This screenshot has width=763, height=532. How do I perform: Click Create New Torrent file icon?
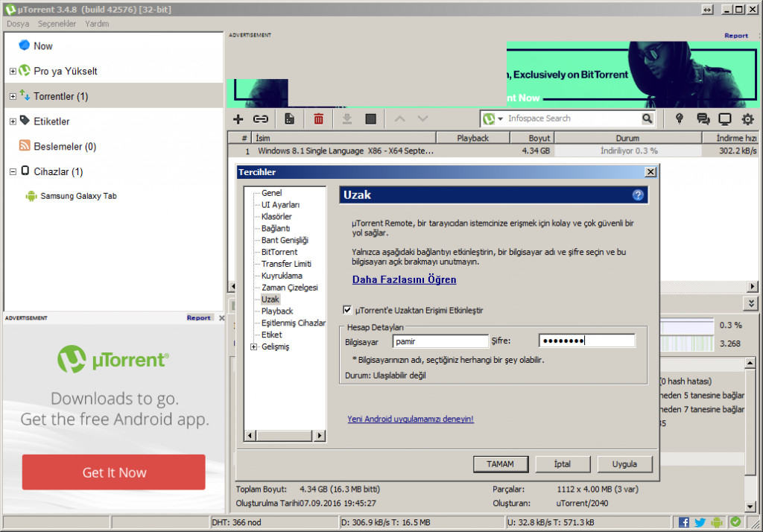click(289, 118)
